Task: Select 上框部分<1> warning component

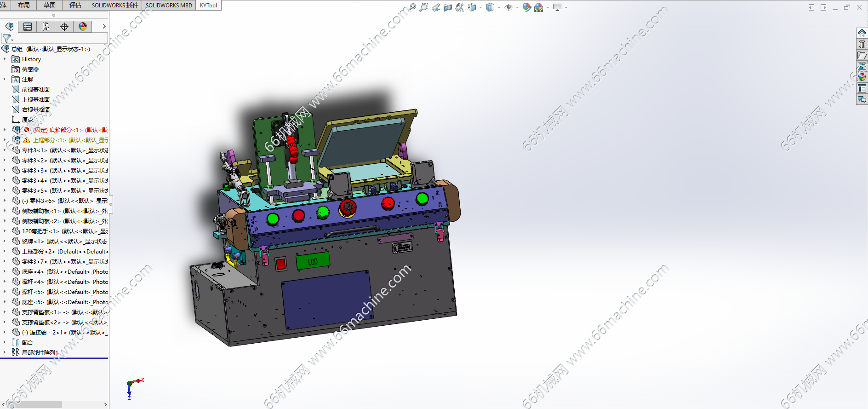Action: [60, 140]
